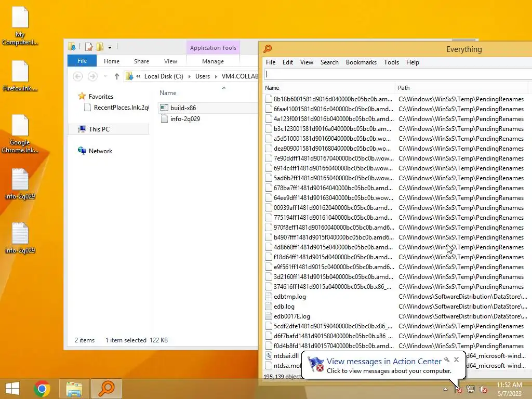Open the Help menu in Everything
This screenshot has width=532, height=399.
coord(413,62)
